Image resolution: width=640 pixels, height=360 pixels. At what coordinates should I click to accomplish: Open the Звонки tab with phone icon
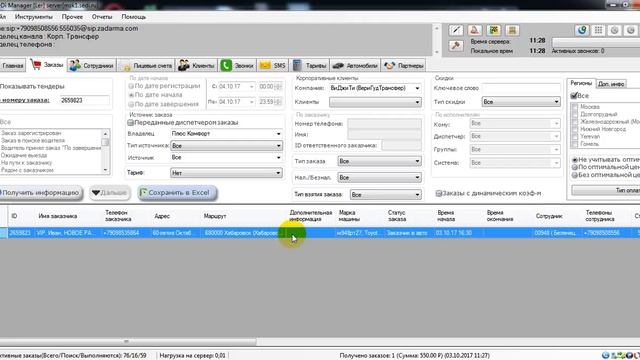pos(237,65)
